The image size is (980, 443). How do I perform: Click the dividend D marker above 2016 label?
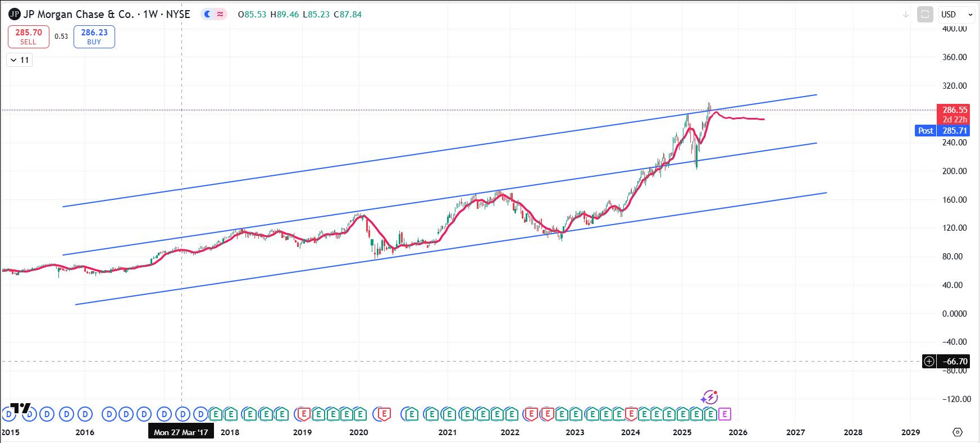pos(85,414)
